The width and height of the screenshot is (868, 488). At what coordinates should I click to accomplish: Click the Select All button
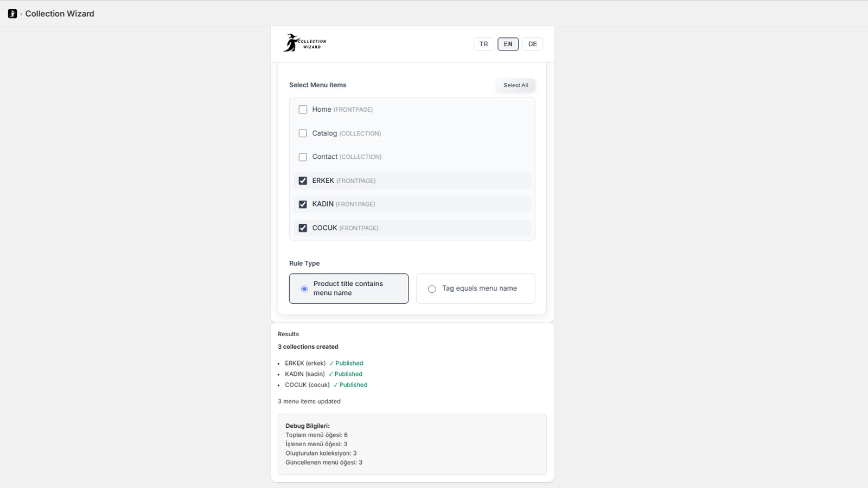pos(515,85)
